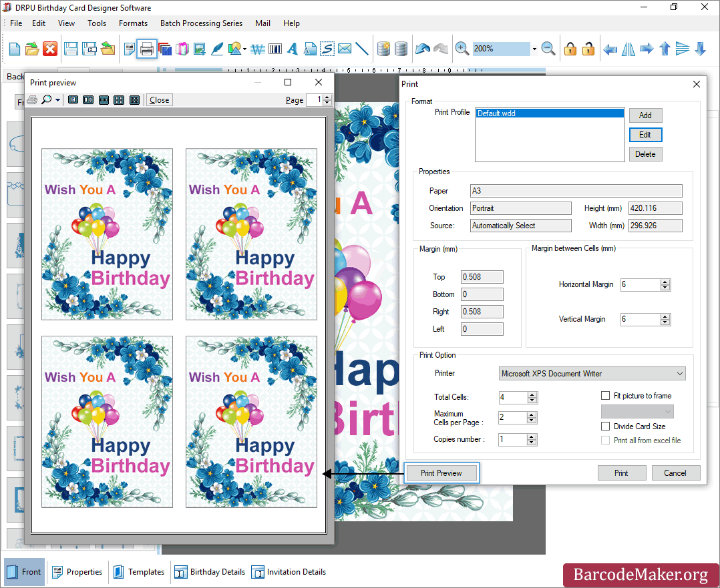The image size is (720, 588).
Task: Click the envelope Mail icon
Action: click(x=345, y=48)
